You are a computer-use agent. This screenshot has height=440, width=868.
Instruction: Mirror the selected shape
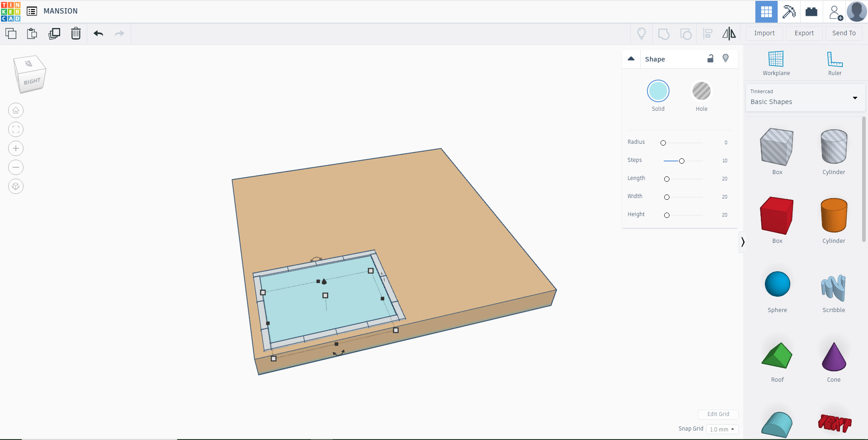coord(728,33)
